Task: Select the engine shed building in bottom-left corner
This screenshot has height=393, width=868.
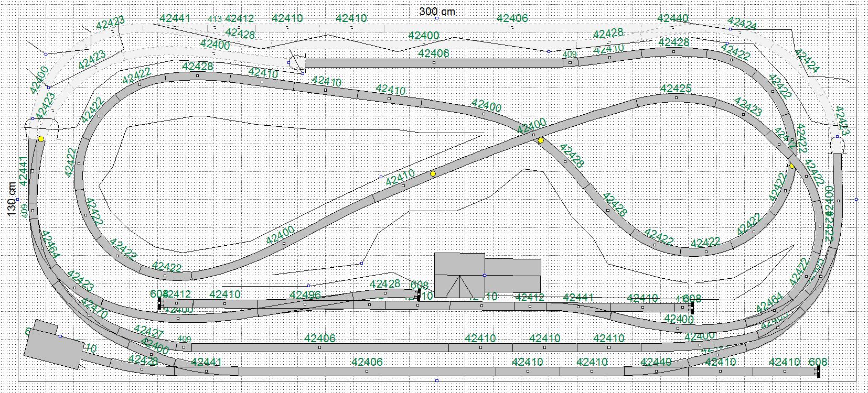Action: (x=51, y=343)
